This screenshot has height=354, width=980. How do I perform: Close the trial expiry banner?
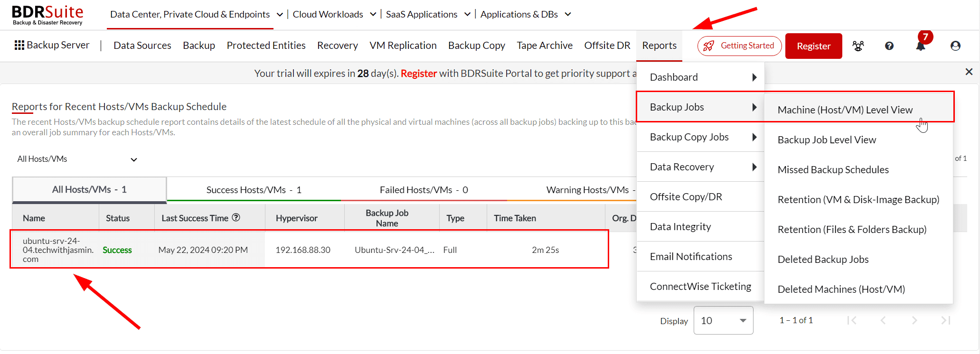coord(969,72)
